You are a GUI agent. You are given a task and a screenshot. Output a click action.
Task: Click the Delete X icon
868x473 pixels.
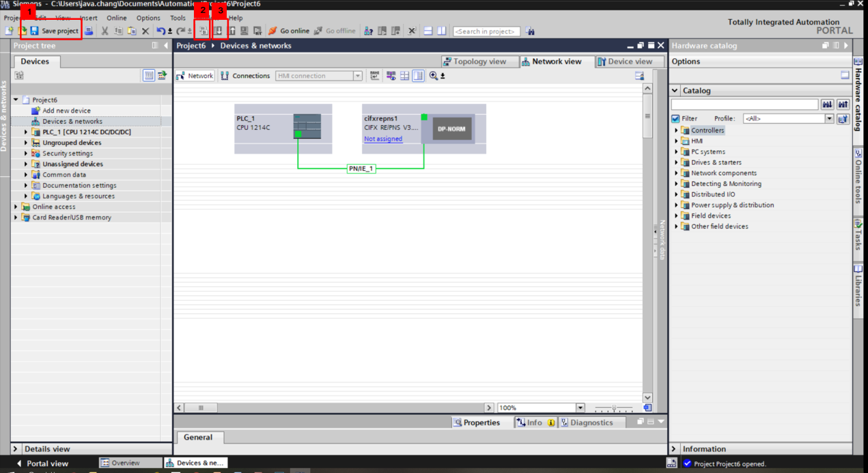145,31
